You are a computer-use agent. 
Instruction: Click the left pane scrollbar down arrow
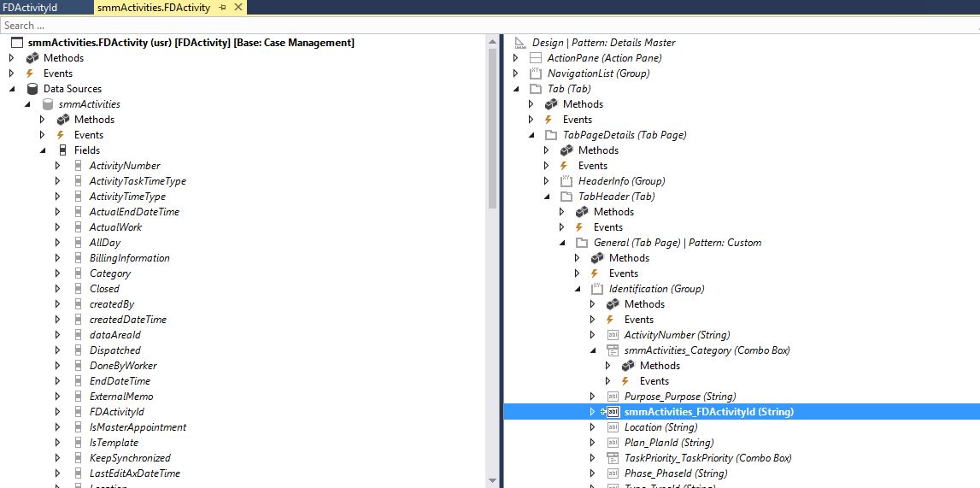pos(493,480)
